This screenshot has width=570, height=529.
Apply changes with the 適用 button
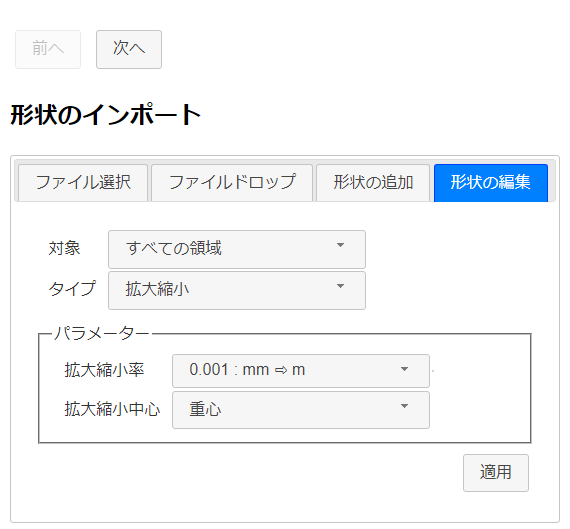tap(496, 473)
